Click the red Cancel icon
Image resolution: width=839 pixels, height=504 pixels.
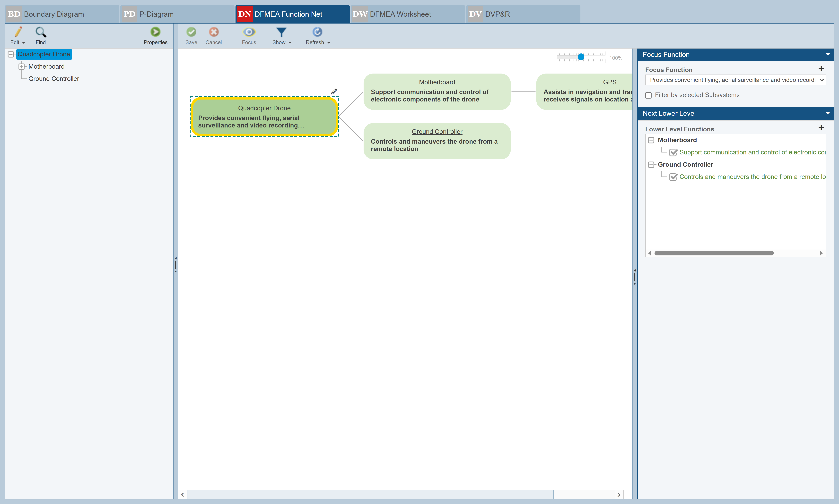[213, 32]
